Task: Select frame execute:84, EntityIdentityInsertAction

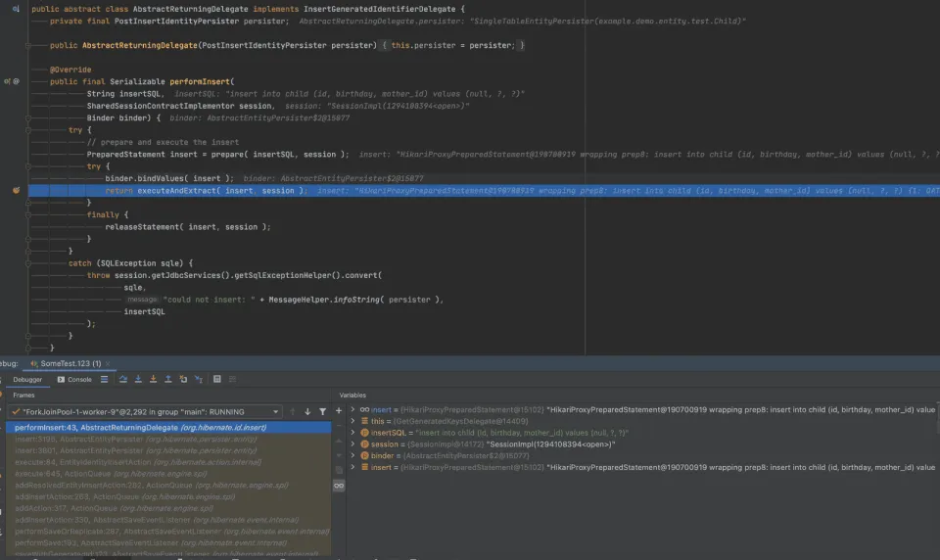Action: coord(168,462)
